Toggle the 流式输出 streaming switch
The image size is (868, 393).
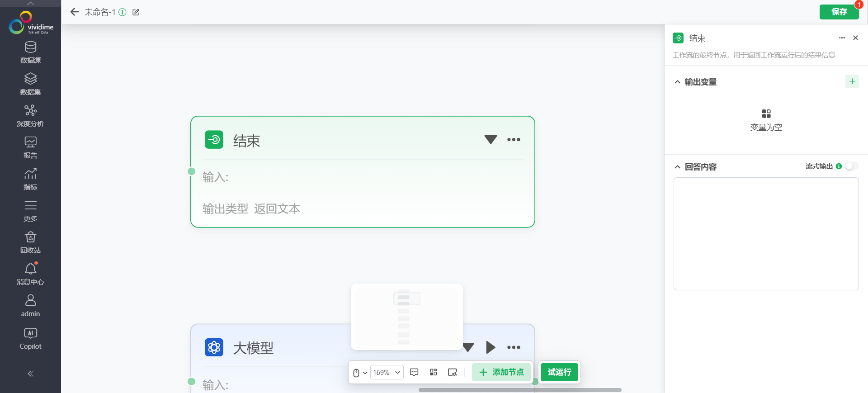click(851, 166)
